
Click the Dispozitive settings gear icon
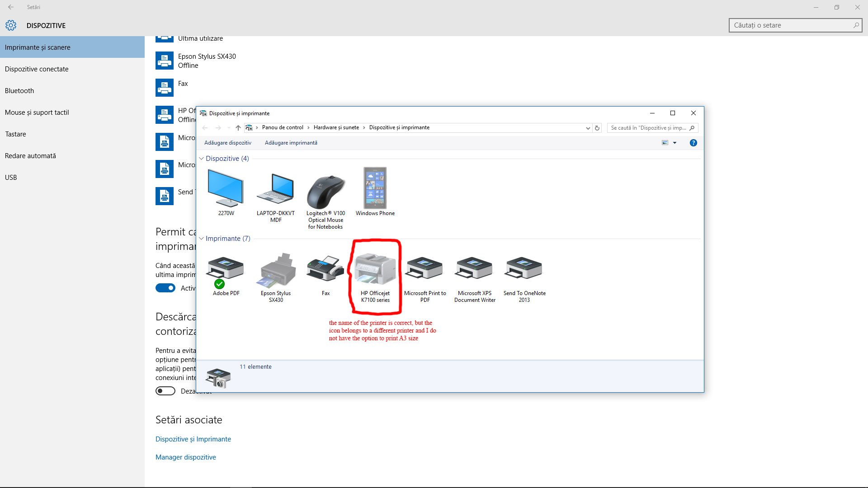[x=11, y=25]
